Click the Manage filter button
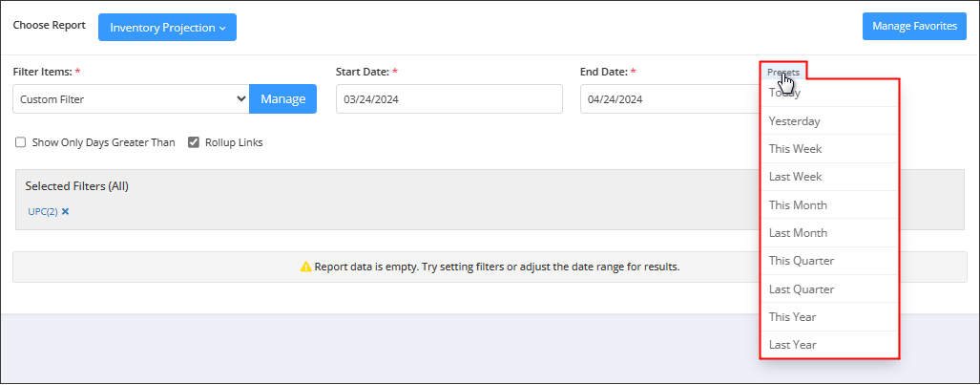Viewport: 980px width, 385px height. click(x=282, y=98)
